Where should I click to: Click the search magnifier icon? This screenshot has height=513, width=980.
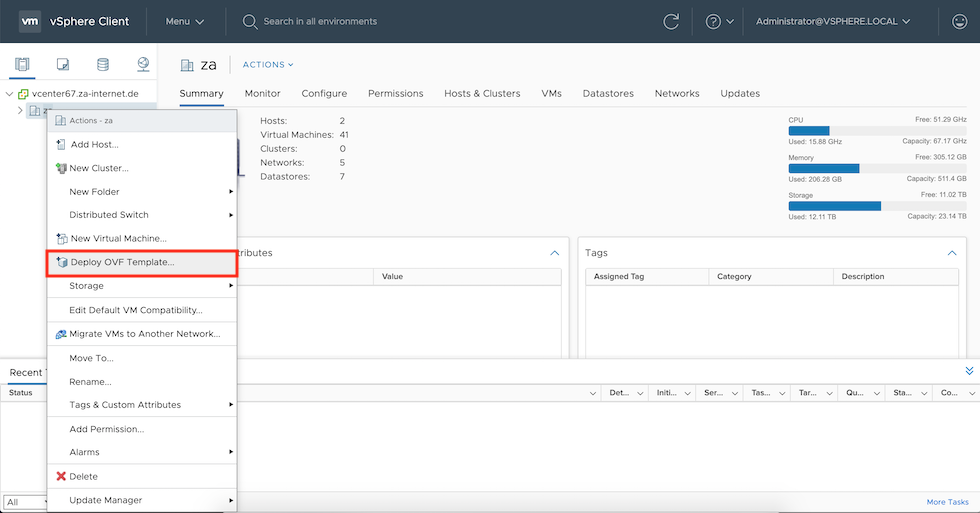[x=249, y=22]
